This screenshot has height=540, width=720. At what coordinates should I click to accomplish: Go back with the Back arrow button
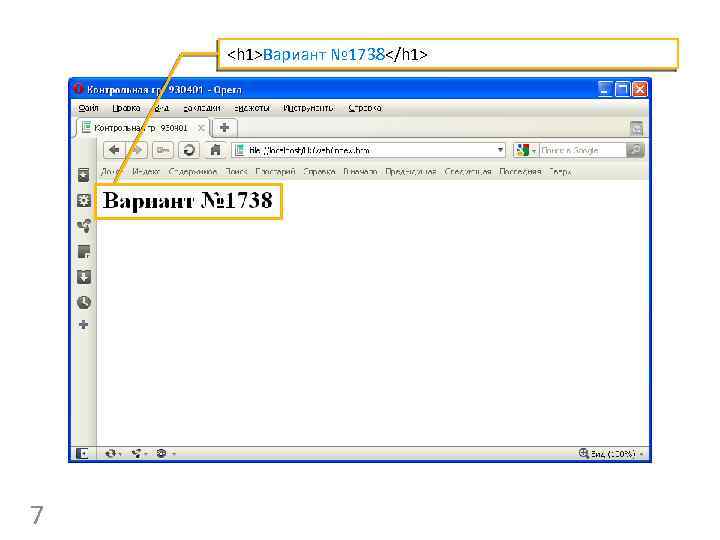(x=114, y=150)
